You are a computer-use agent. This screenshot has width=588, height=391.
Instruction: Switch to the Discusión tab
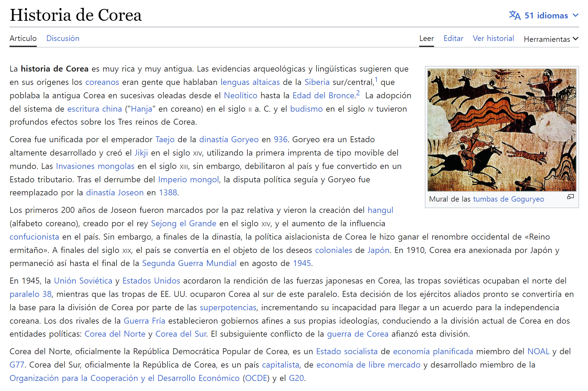[x=63, y=38]
